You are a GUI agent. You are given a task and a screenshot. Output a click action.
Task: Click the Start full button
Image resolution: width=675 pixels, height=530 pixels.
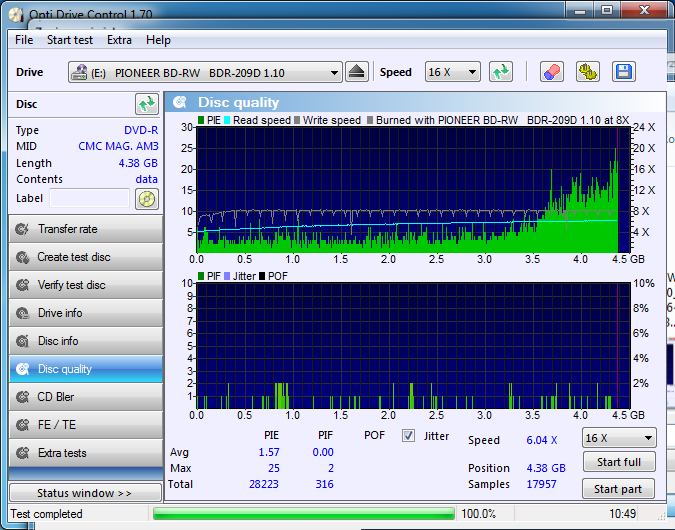tap(619, 462)
